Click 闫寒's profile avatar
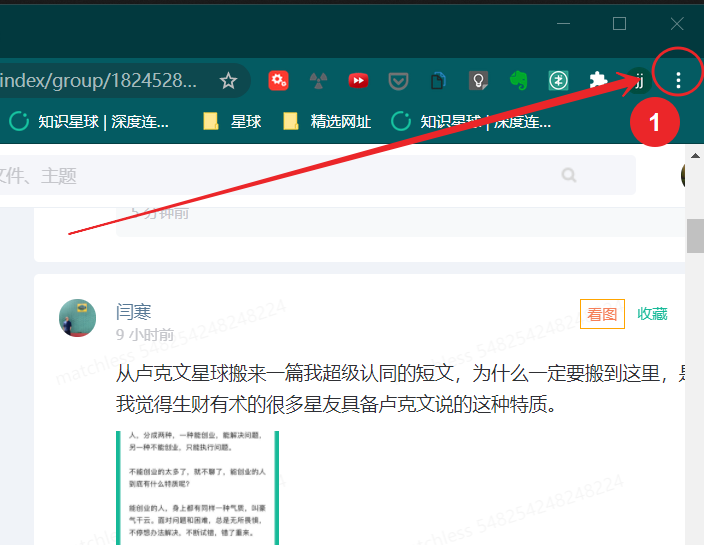 [x=78, y=317]
